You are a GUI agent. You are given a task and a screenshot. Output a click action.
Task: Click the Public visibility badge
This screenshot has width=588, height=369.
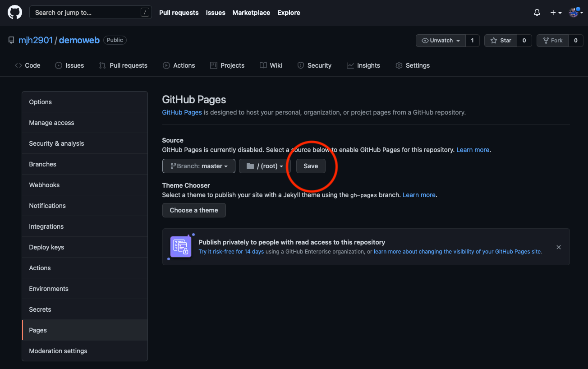115,40
